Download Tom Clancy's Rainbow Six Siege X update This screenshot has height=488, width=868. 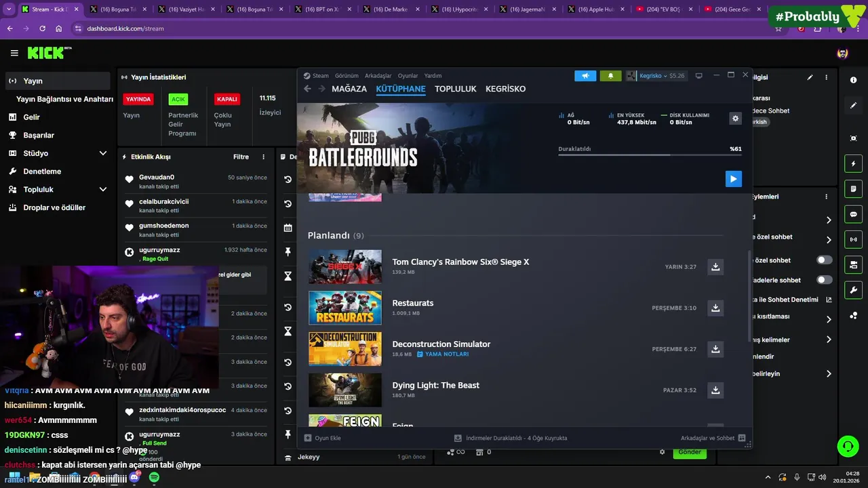715,267
